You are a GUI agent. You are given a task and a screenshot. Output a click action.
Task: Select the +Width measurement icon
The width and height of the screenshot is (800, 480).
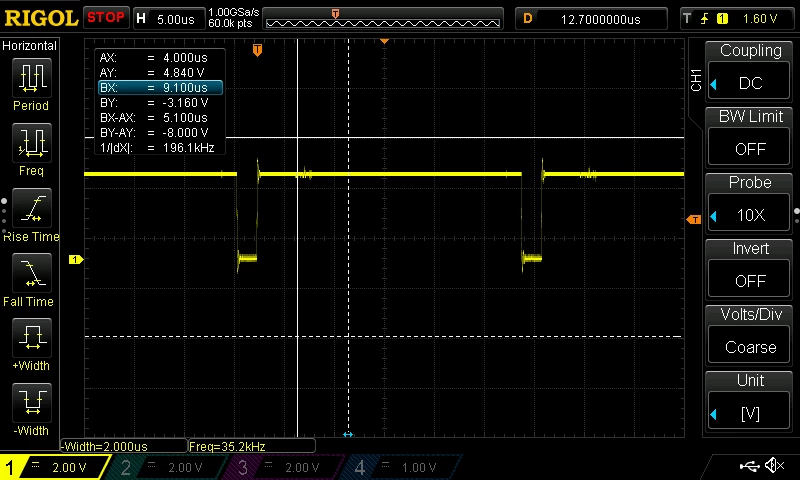(32, 338)
